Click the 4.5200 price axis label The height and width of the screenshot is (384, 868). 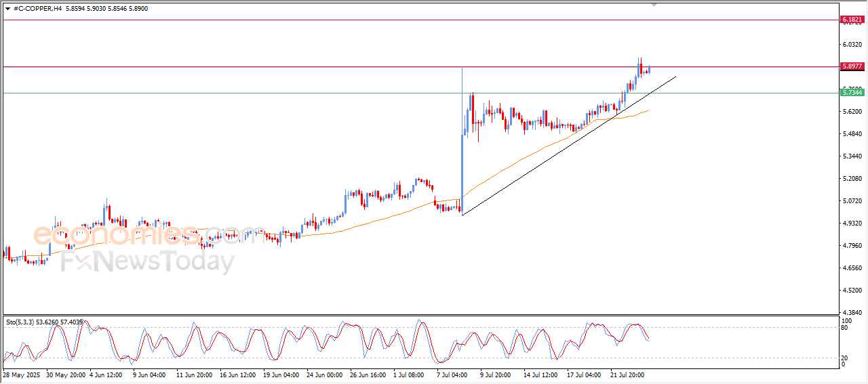852,291
